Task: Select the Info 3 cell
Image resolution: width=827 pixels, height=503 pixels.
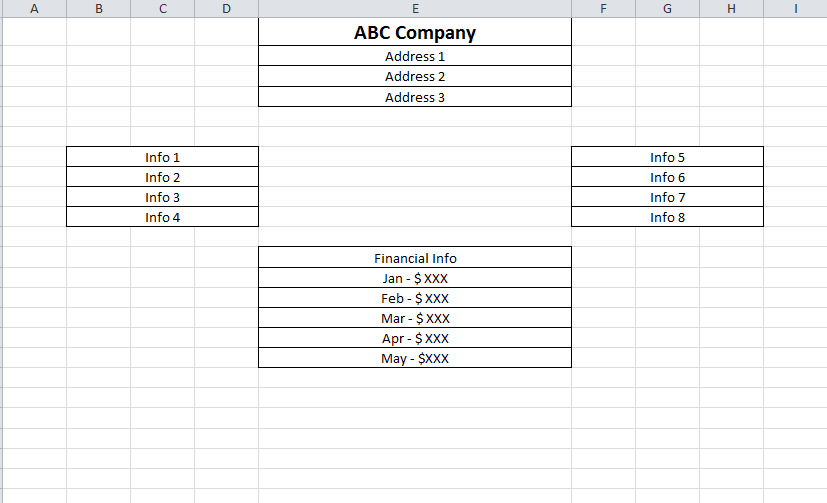Action: pos(162,197)
